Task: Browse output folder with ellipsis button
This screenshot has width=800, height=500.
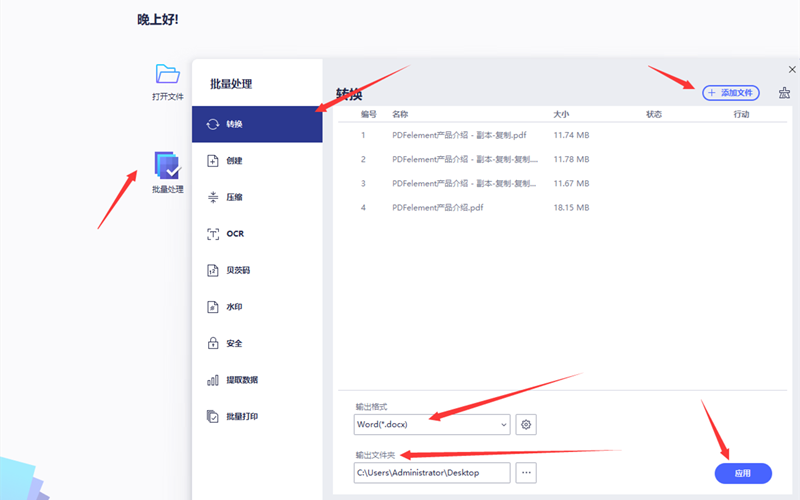Action: [527, 472]
